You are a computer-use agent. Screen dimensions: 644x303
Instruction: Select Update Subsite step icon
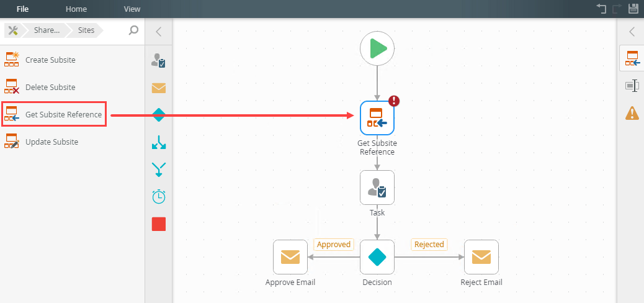pyautogui.click(x=12, y=142)
